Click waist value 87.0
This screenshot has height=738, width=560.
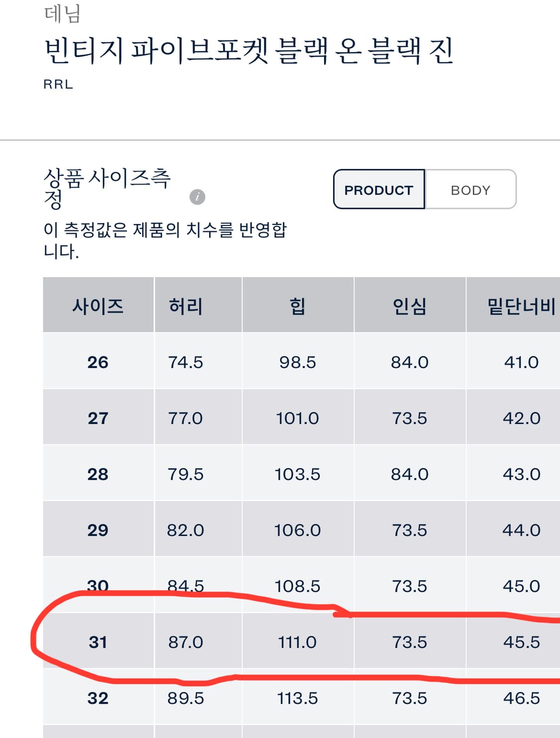pyautogui.click(x=186, y=642)
